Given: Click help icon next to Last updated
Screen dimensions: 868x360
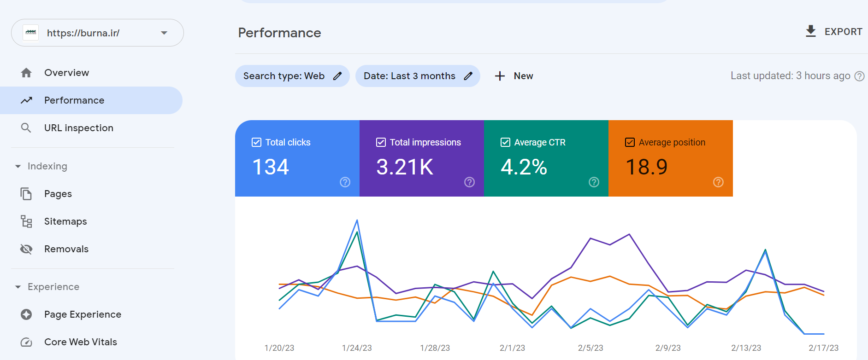Looking at the screenshot, I should (859, 76).
